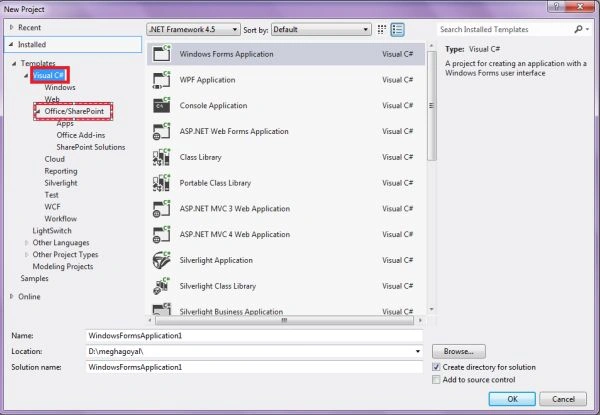This screenshot has width=600, height=415.
Task: Select Office Add-ins category
Action: pos(81,135)
